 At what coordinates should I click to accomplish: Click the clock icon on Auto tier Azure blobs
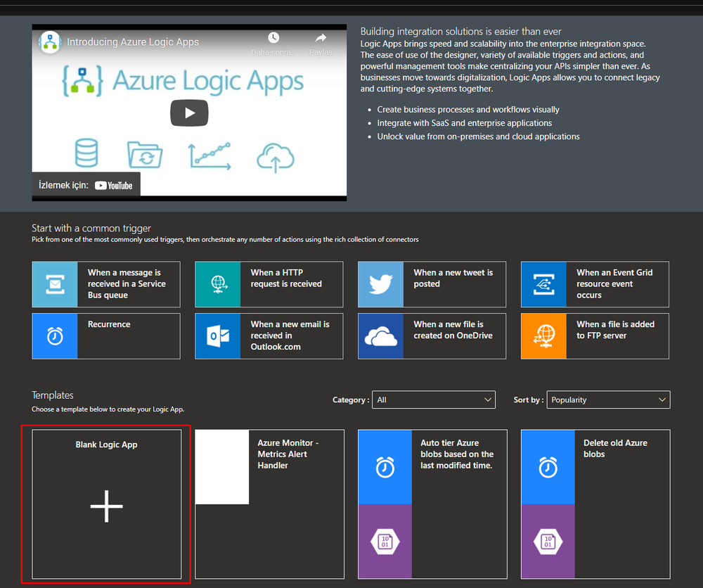[385, 467]
